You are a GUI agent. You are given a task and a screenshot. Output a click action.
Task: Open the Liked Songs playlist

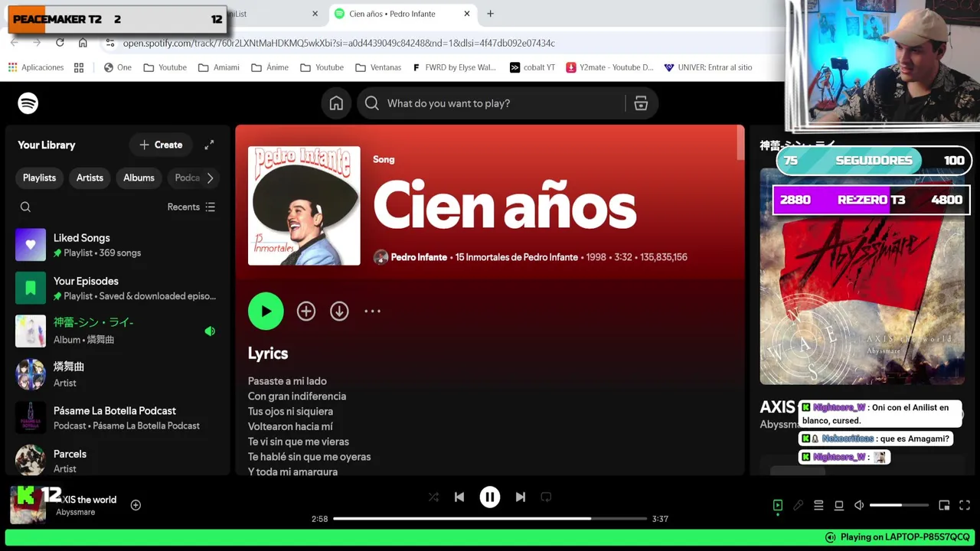pos(118,245)
